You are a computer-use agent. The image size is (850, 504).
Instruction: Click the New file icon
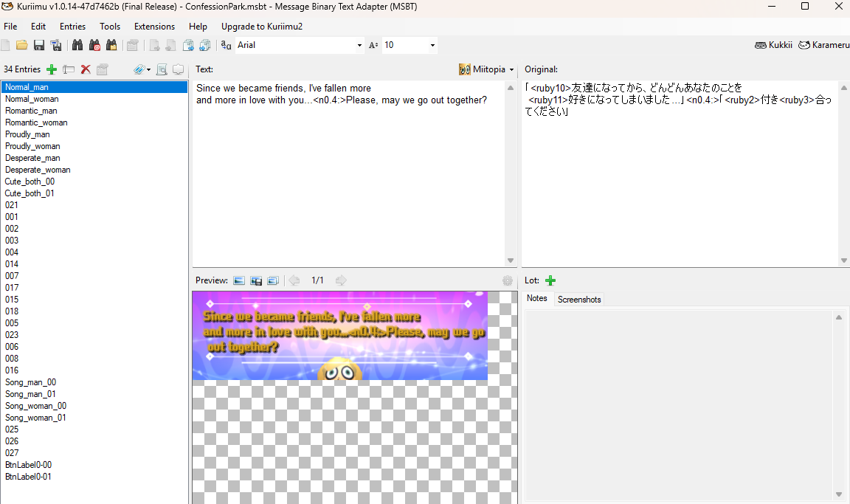(5, 45)
